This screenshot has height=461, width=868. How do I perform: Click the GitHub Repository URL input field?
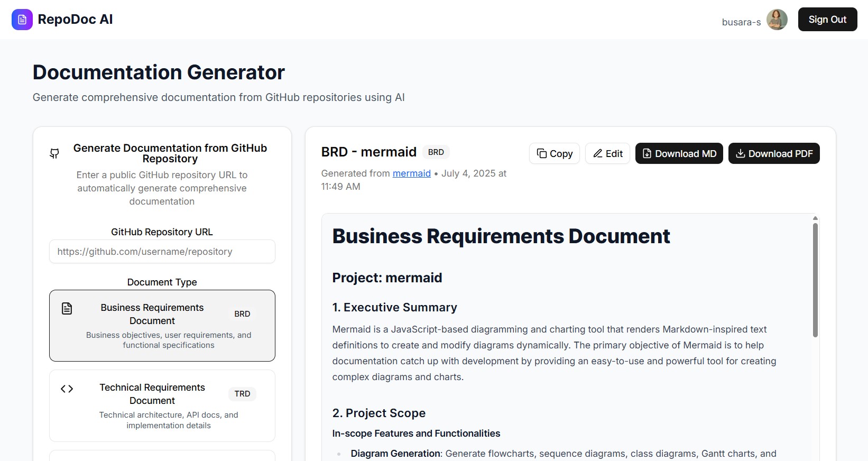point(162,252)
